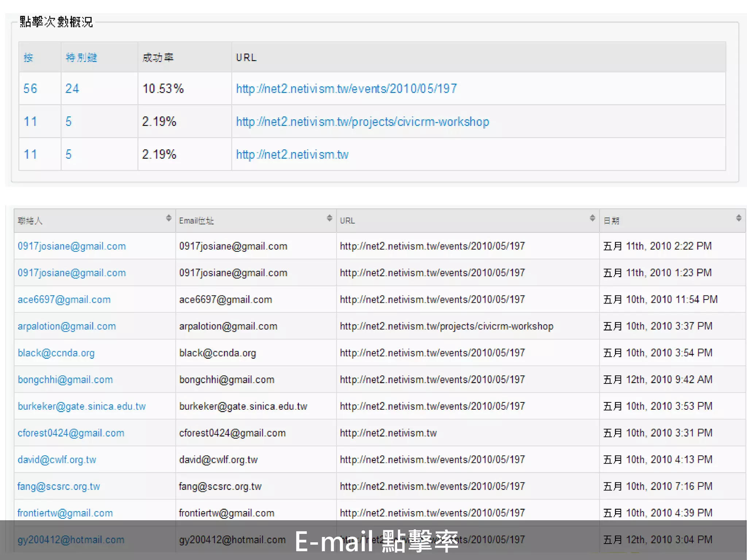Open contact burkeker@gate.sinica.edu.tw
The height and width of the screenshot is (560, 747).
coord(82,406)
